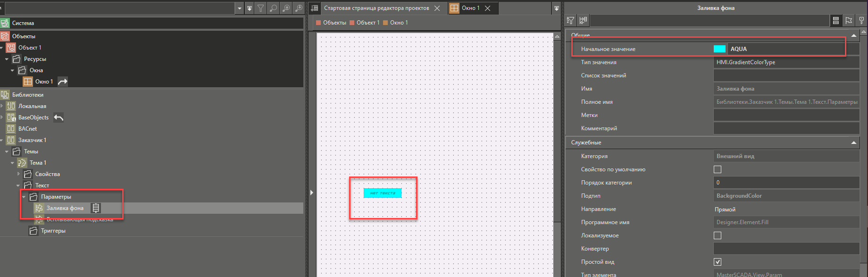This screenshot has width=868, height=277.
Task: Toggle the Свойство по умолчанию checkbox
Action: 718,169
